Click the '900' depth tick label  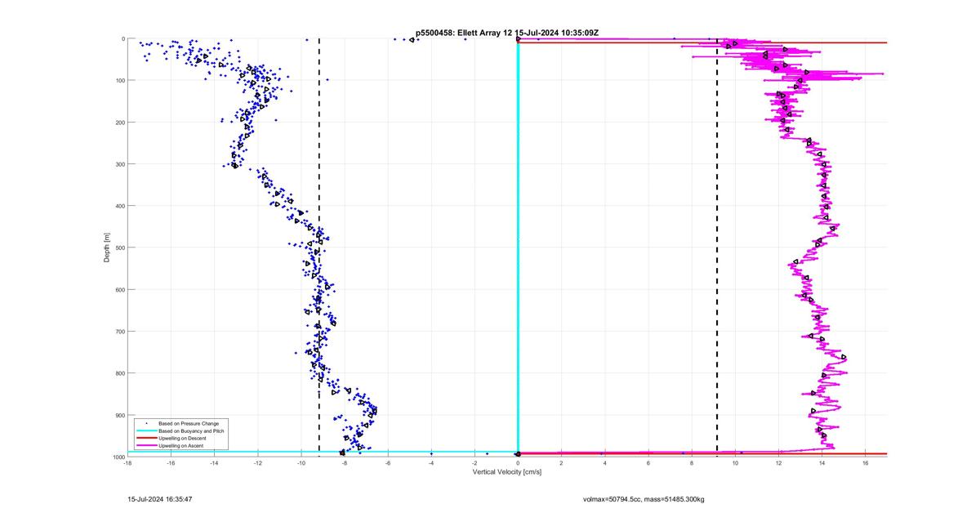pos(119,415)
